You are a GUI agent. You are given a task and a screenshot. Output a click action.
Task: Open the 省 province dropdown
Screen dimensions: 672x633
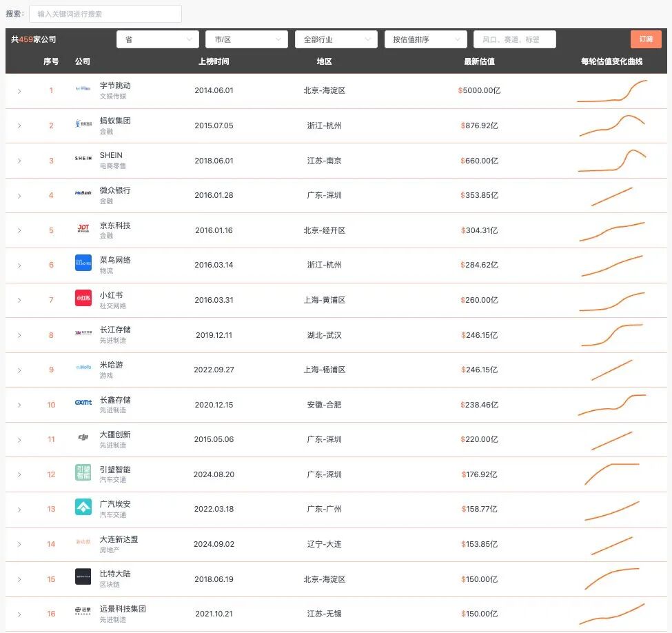[x=158, y=39]
